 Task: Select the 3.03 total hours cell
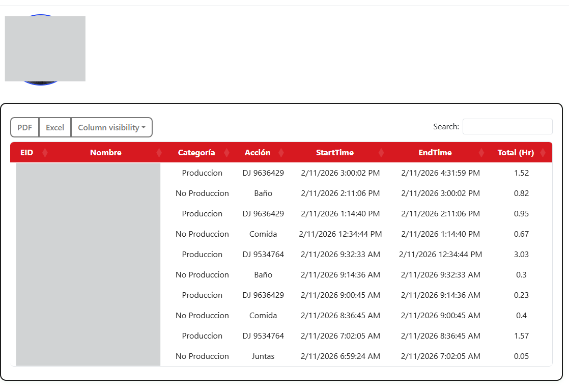(521, 255)
